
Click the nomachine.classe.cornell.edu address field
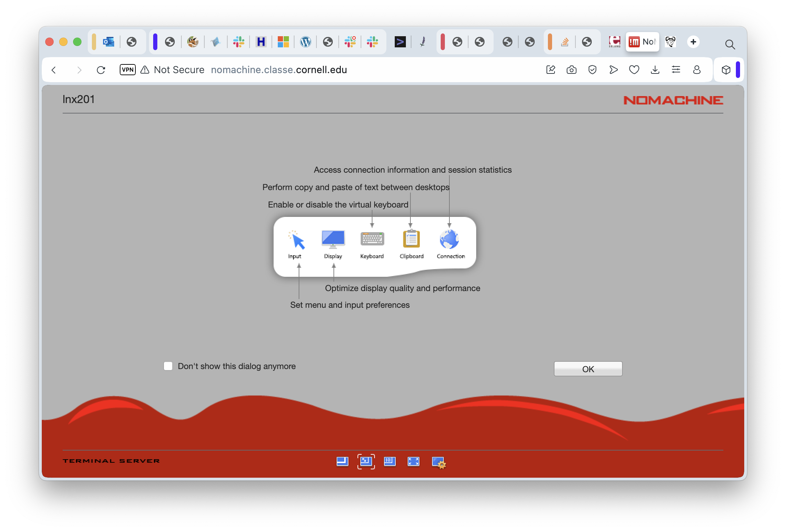coord(278,70)
